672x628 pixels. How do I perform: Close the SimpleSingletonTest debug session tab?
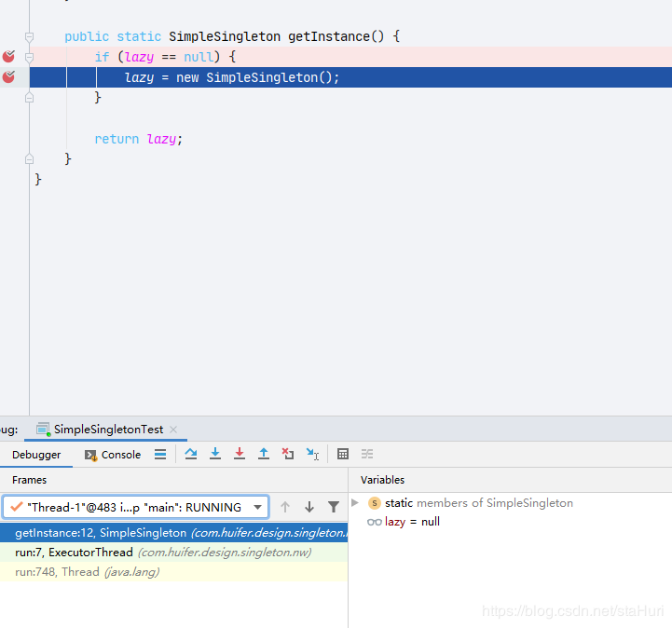pos(173,430)
